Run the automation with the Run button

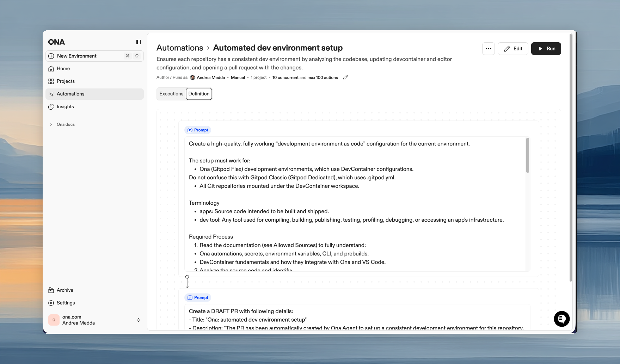tap(546, 48)
